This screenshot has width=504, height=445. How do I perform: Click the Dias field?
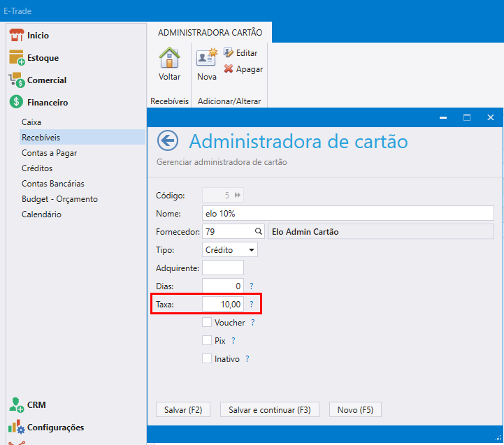point(223,286)
